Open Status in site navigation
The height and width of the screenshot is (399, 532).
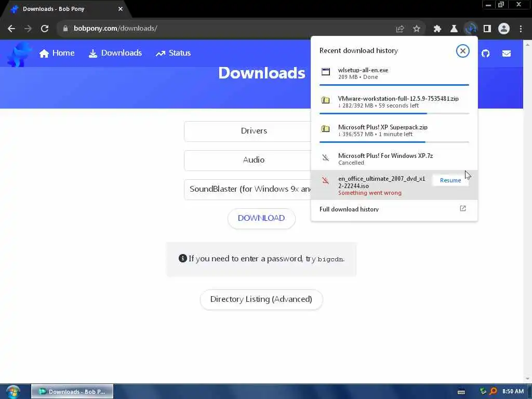[x=173, y=53]
